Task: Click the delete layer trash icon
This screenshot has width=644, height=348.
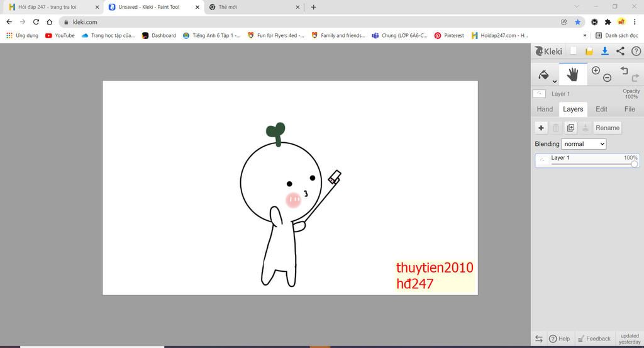Action: point(556,128)
